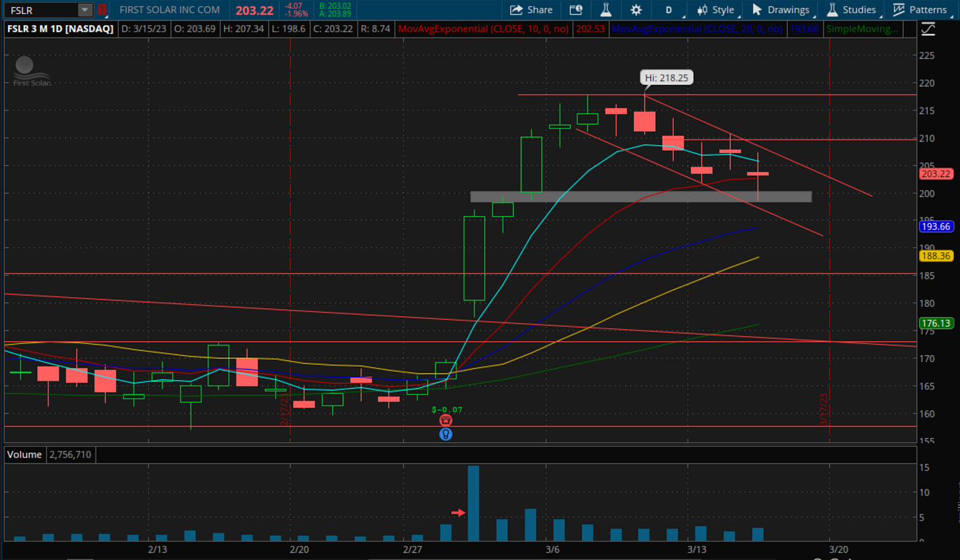Click the MovAvgExponential (CLOSE, 10) study label
Screen dimensions: 960x560
[x=483, y=29]
